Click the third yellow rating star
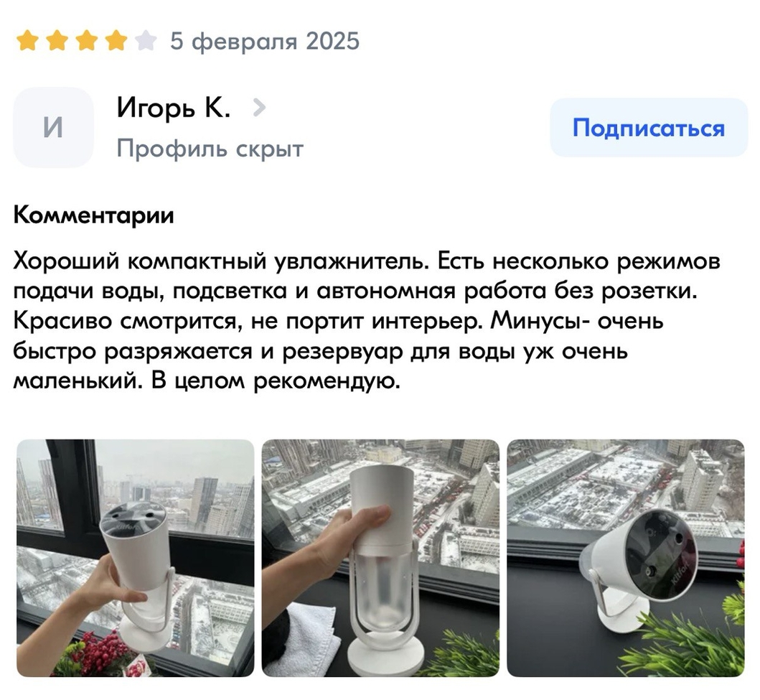The height and width of the screenshot is (700, 760). (87, 41)
